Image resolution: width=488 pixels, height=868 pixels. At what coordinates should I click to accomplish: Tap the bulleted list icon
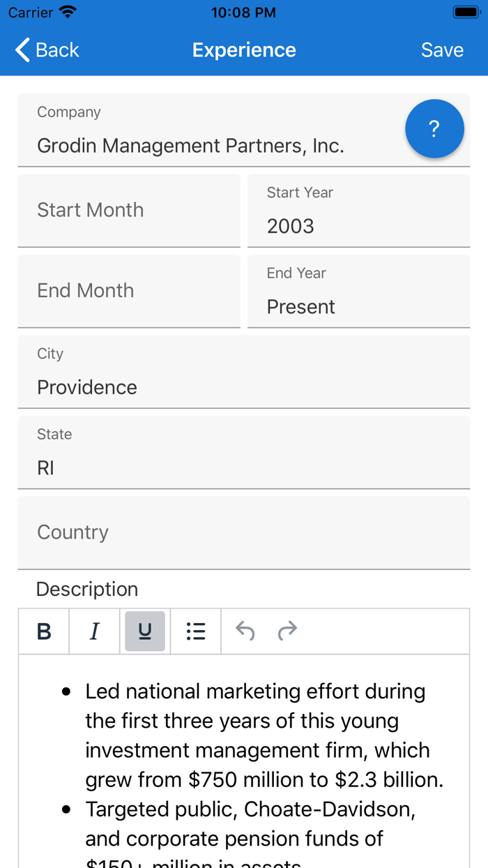pyautogui.click(x=196, y=631)
